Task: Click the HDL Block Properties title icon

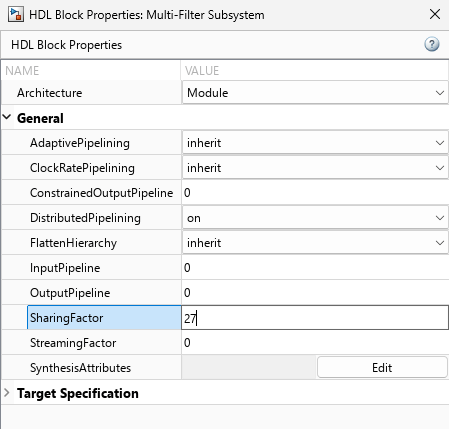Action: [x=16, y=14]
